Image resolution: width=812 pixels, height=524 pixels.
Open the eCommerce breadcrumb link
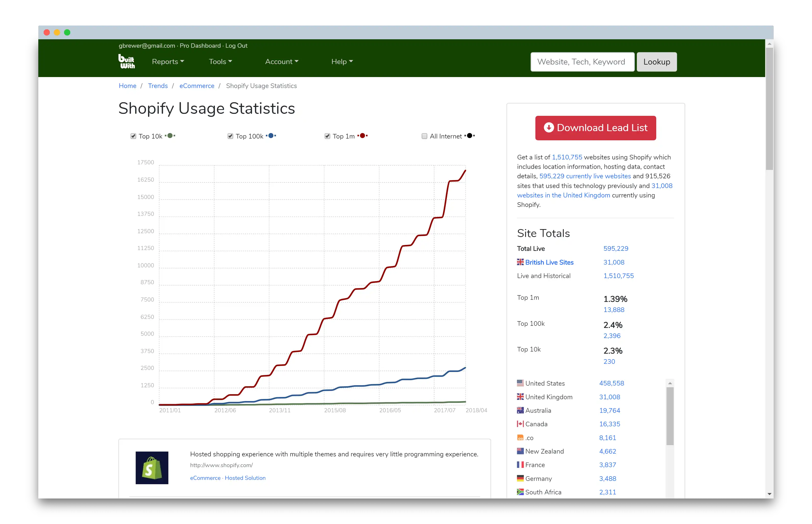coord(197,86)
